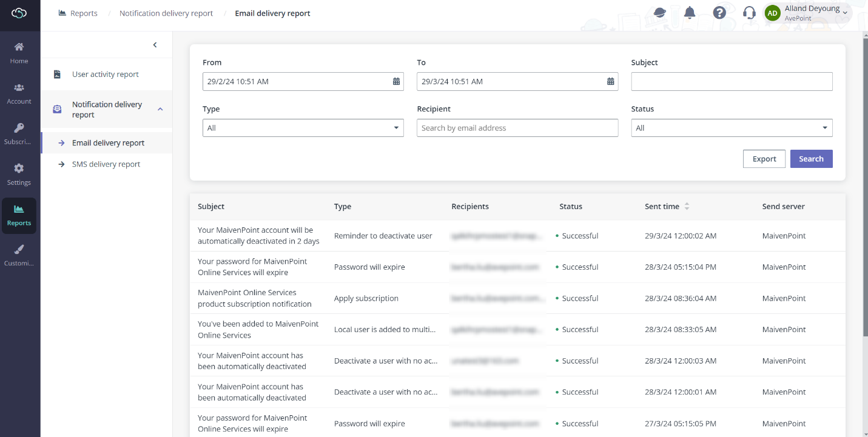Click MaivenPoint server in 28/3/24 08:36:04 row
The width and height of the screenshot is (868, 437).
(x=784, y=298)
